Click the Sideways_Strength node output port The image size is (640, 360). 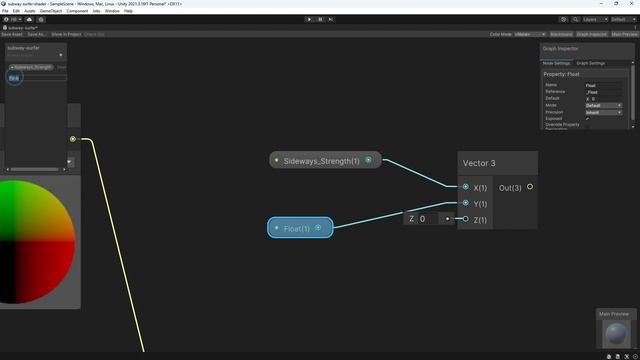click(368, 160)
